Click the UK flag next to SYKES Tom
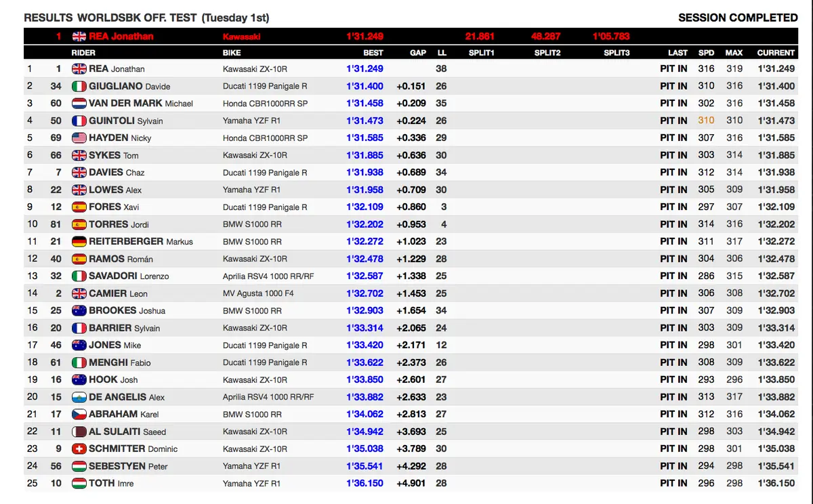Image resolution: width=813 pixels, height=504 pixels. point(79,155)
